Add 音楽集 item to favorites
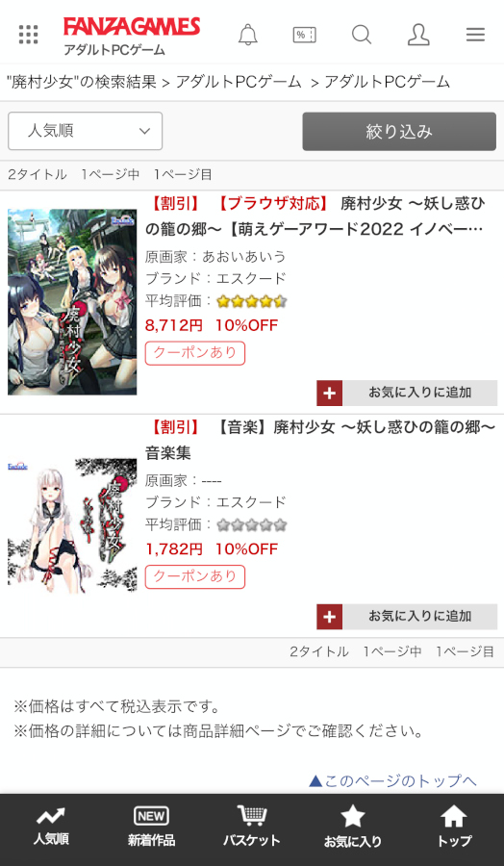The image size is (504, 866). (x=407, y=617)
